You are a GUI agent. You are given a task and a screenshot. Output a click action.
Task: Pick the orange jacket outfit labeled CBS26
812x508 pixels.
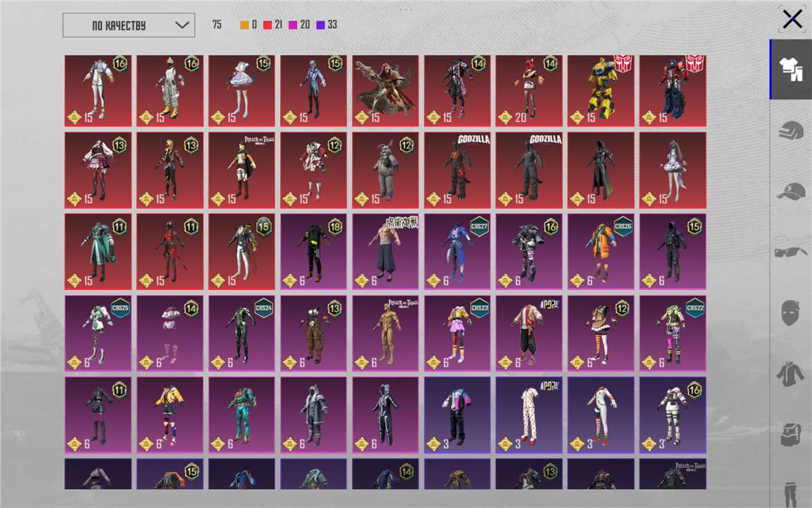click(600, 251)
